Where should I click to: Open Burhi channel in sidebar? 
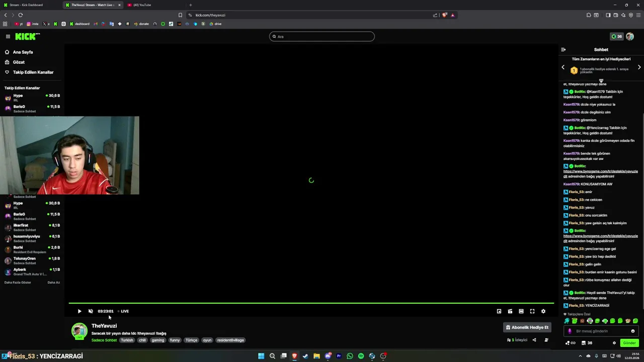pyautogui.click(x=32, y=249)
